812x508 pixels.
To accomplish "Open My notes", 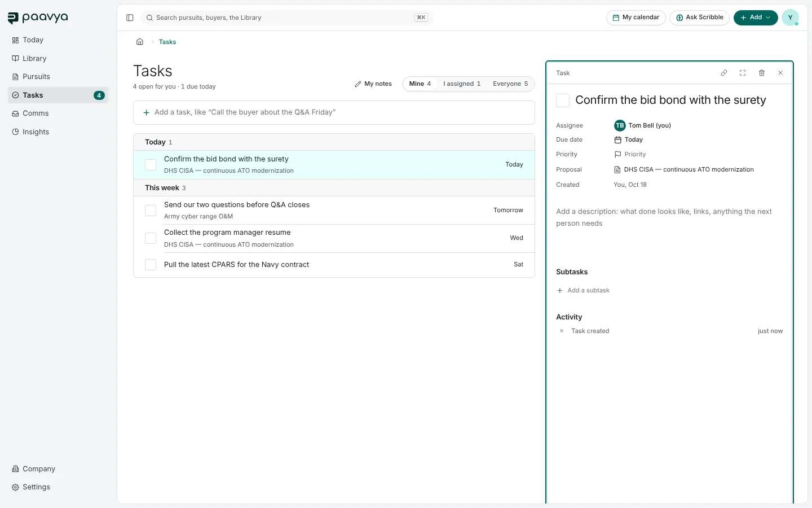I will (373, 84).
